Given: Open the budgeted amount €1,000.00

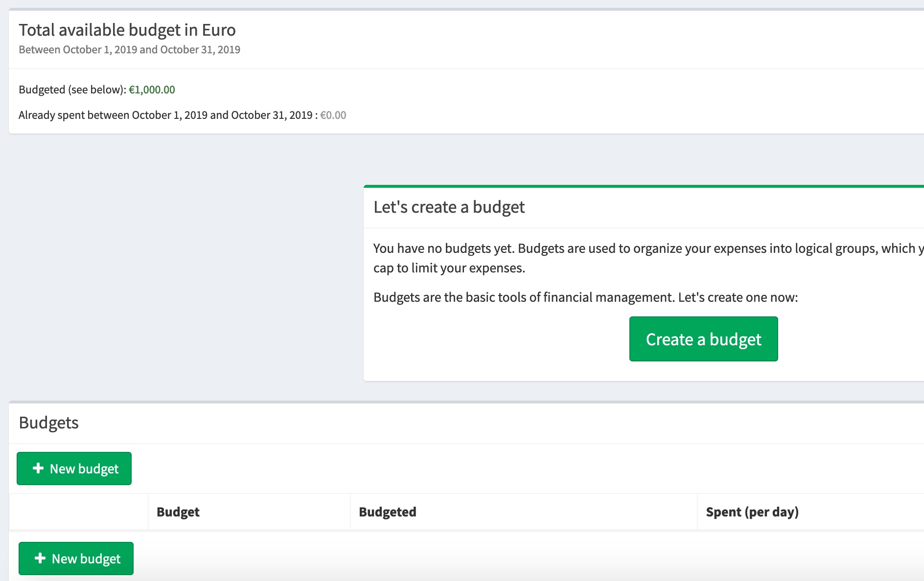Looking at the screenshot, I should tap(152, 89).
